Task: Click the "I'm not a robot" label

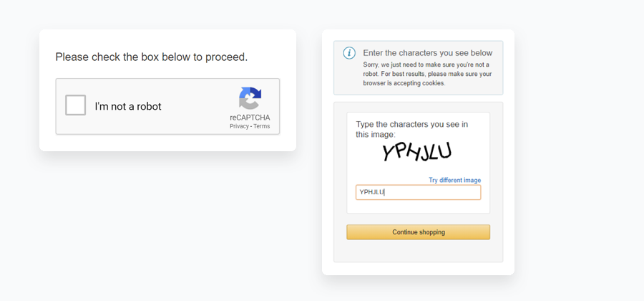Action: coord(128,106)
